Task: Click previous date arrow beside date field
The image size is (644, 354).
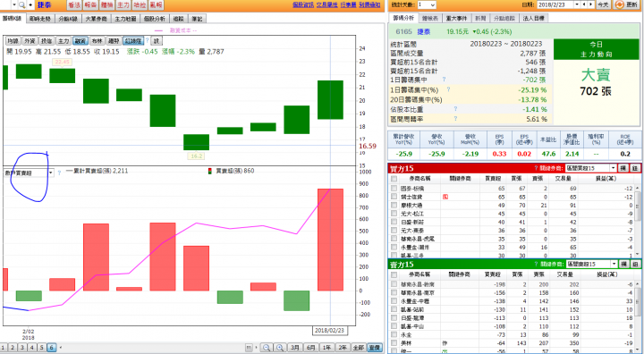Action: 584,4
